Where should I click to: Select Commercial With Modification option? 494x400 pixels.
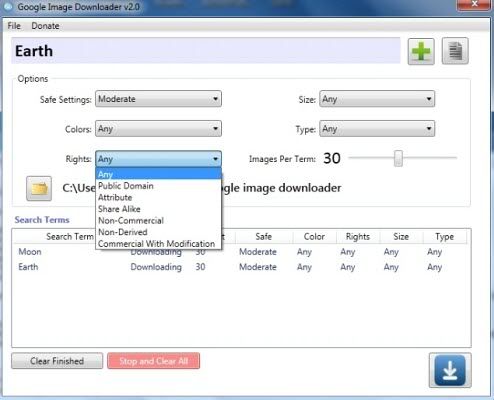[x=158, y=244]
